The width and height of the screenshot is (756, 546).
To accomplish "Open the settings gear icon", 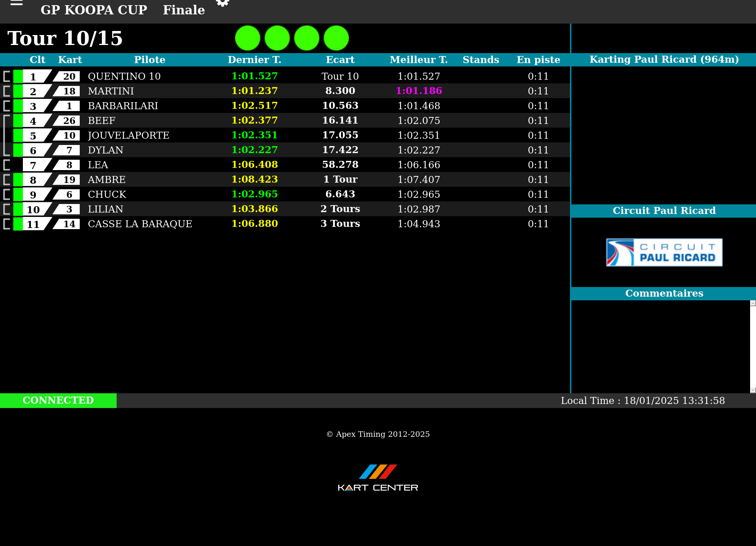I will click(222, 3).
